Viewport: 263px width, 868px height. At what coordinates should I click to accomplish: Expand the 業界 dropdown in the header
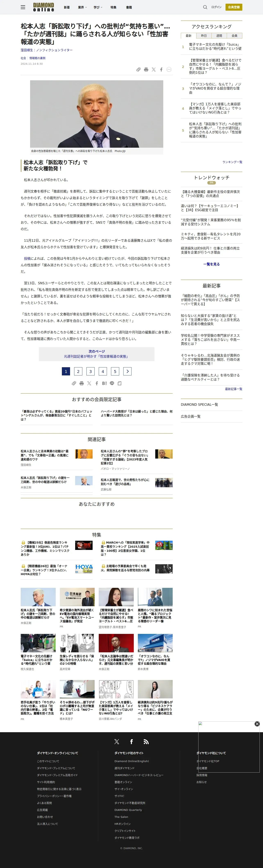tap(82, 7)
